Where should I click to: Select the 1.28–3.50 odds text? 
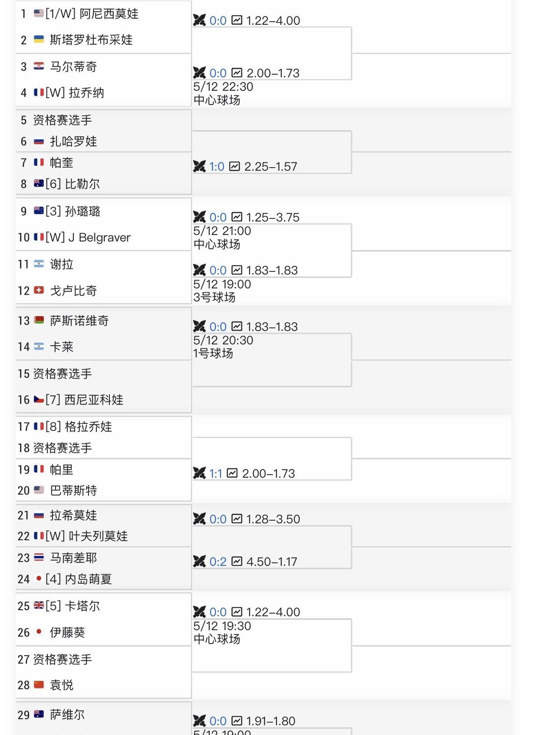coord(273,519)
